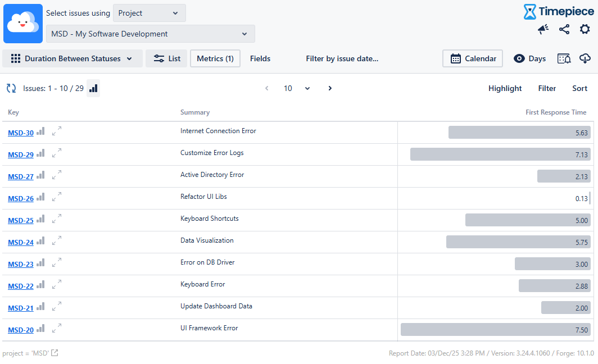This screenshot has height=364, width=598.
Task: Expand the MSD - My Software Development dropdown
Action: (x=151, y=34)
